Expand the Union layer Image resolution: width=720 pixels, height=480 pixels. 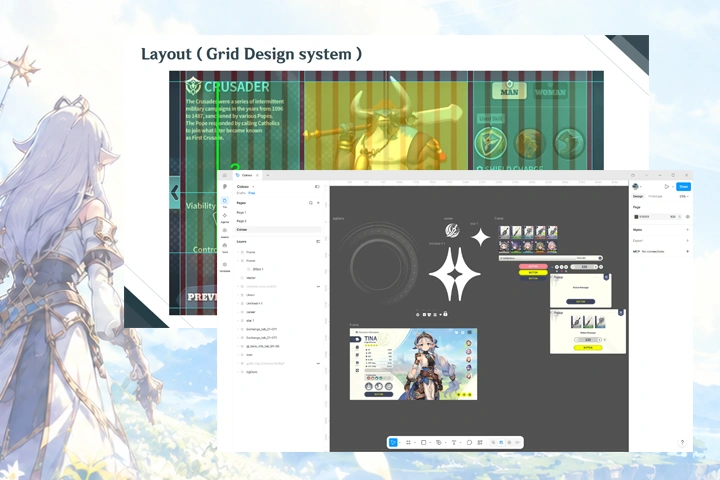pyautogui.click(x=238, y=295)
